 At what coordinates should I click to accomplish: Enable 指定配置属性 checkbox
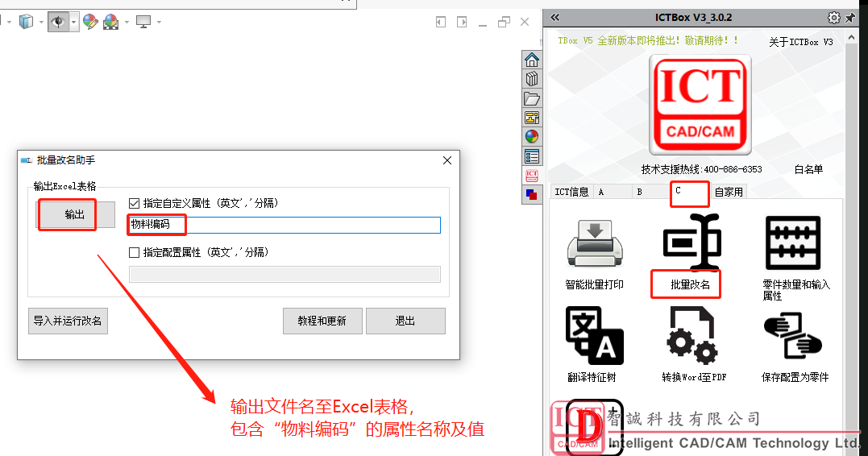[134, 252]
